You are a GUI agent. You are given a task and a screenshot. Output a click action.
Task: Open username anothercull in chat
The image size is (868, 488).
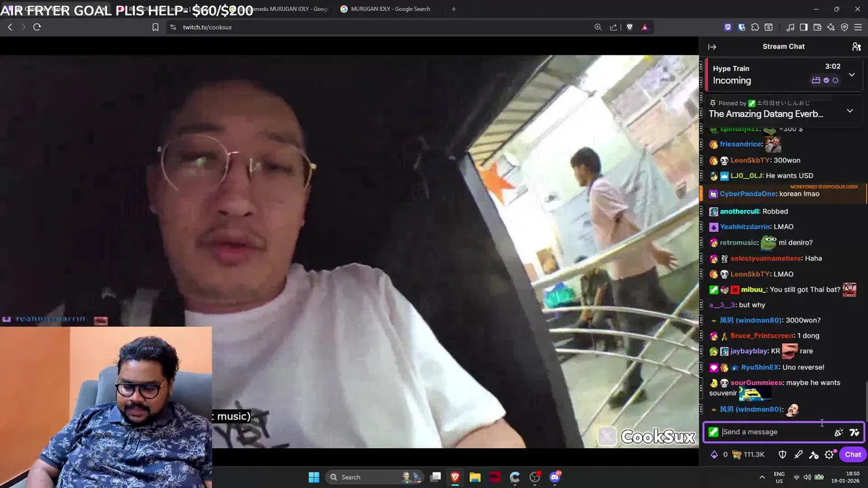[739, 211]
